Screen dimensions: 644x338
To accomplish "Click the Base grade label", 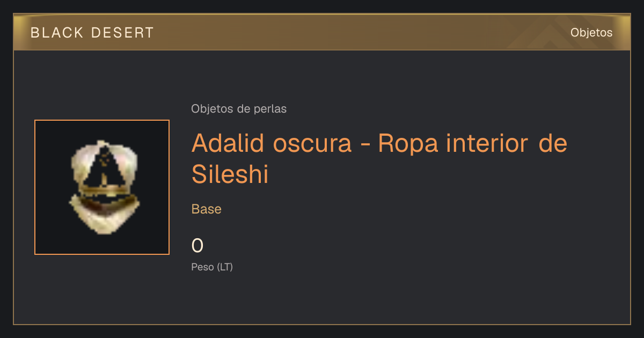I will click(x=207, y=209).
